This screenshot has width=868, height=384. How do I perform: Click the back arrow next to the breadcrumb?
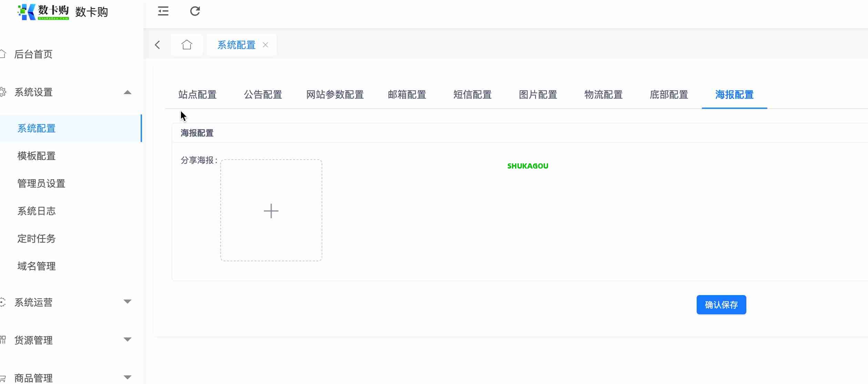click(x=158, y=45)
